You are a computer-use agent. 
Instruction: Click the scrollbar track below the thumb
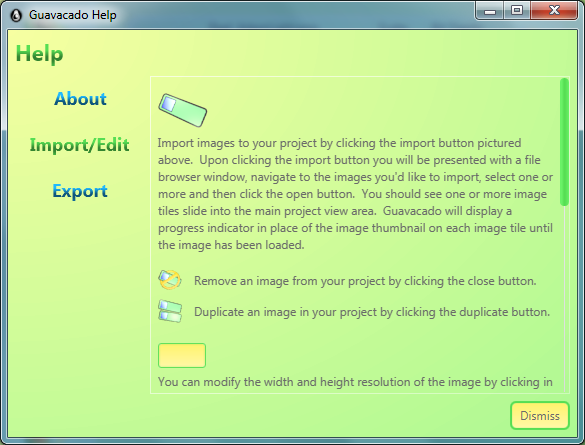tap(564, 298)
